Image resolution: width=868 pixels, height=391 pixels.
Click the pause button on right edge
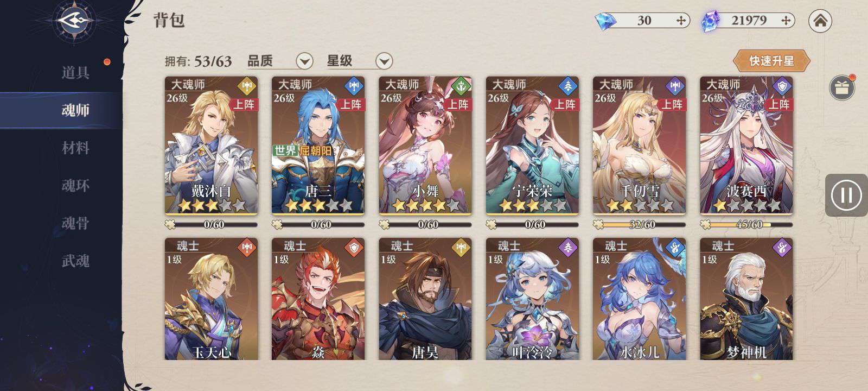846,195
